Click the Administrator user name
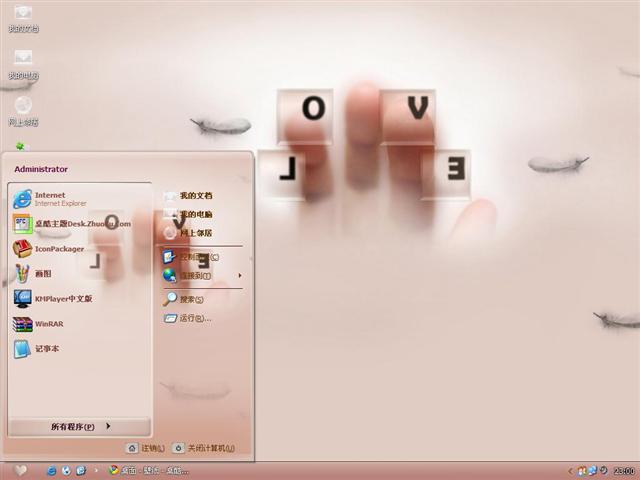The image size is (640, 480). 41,169
